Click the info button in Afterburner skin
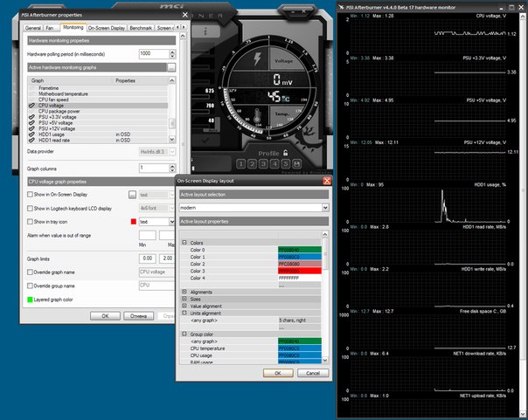Screen dimensions: 528x420 click(x=205, y=31)
